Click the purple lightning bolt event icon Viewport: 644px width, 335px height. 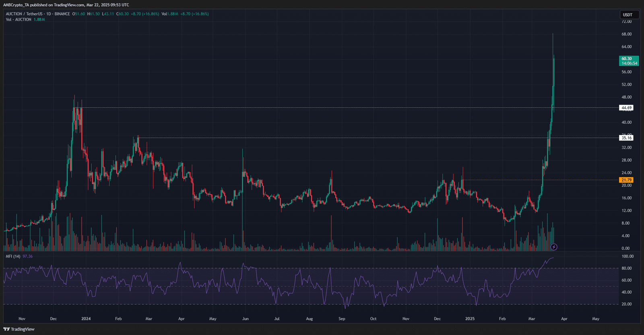point(554,247)
